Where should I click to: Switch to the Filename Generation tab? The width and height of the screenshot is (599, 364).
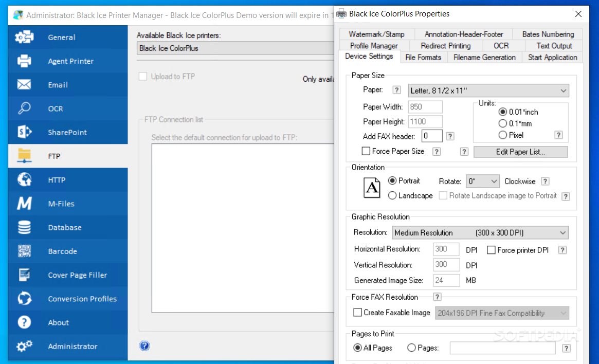tap(484, 57)
